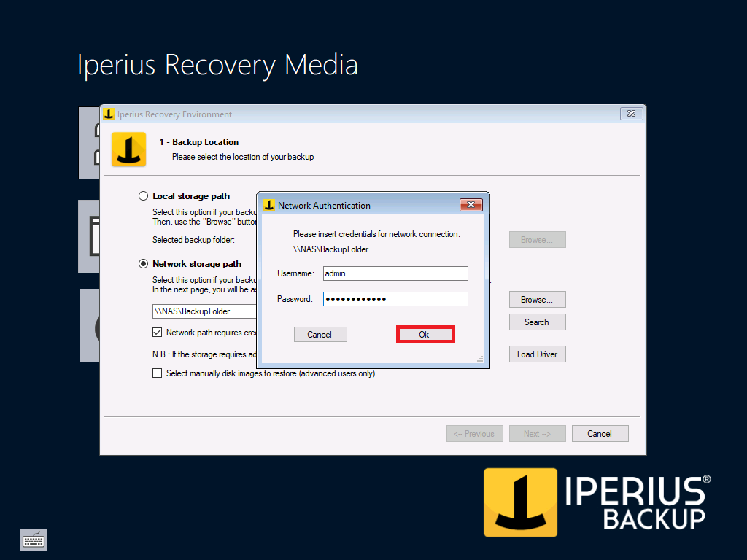Focus the Password input field
Image resolution: width=747 pixels, height=560 pixels.
tap(395, 299)
